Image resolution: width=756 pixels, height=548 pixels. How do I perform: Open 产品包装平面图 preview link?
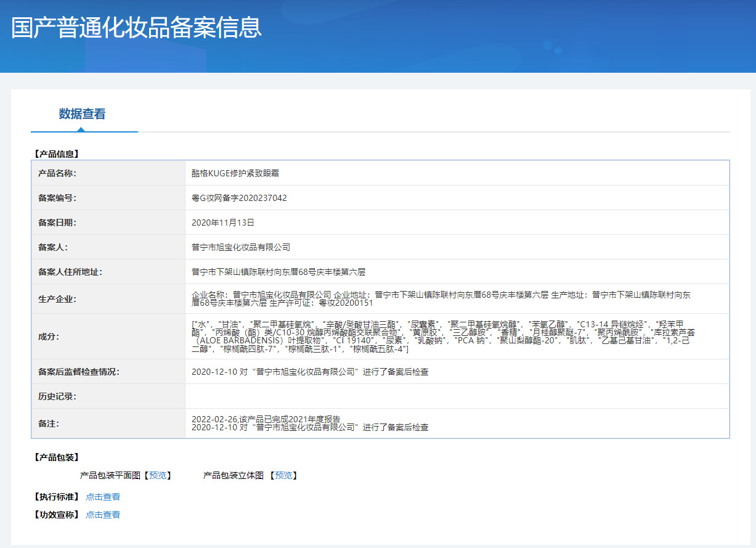click(x=159, y=475)
